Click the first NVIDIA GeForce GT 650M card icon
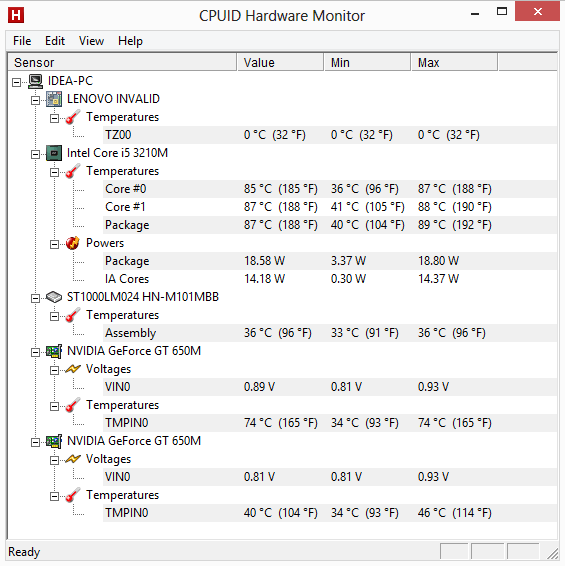This screenshot has width=565, height=566. pyautogui.click(x=54, y=351)
